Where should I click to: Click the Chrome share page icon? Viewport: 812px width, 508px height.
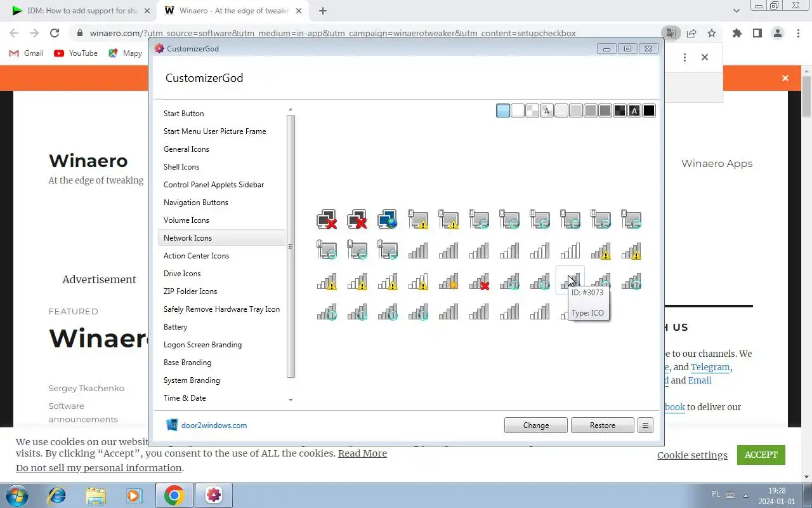[x=691, y=33]
